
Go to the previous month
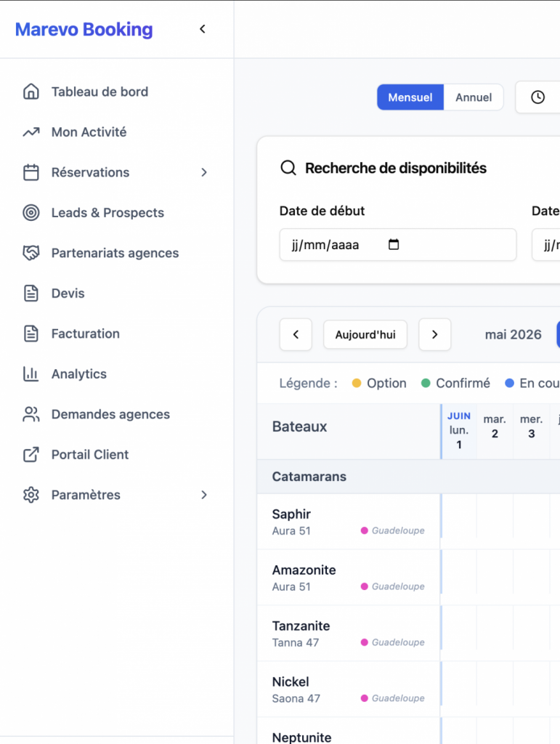(296, 334)
